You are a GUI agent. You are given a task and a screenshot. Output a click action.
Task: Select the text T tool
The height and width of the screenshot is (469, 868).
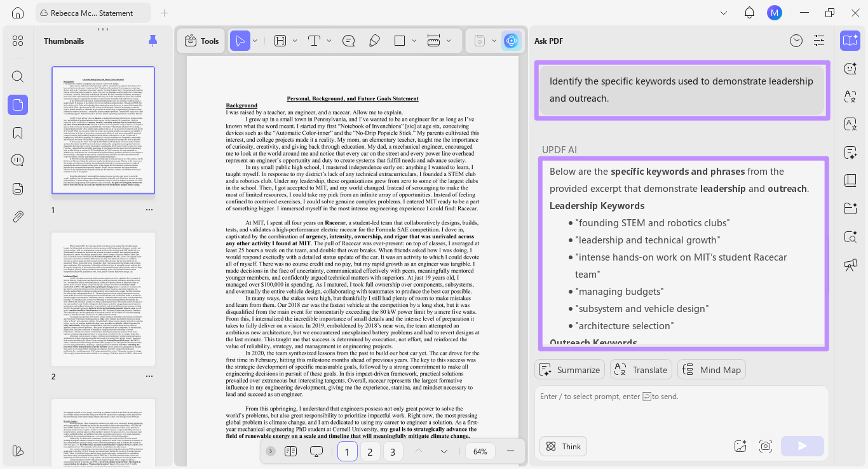point(314,41)
